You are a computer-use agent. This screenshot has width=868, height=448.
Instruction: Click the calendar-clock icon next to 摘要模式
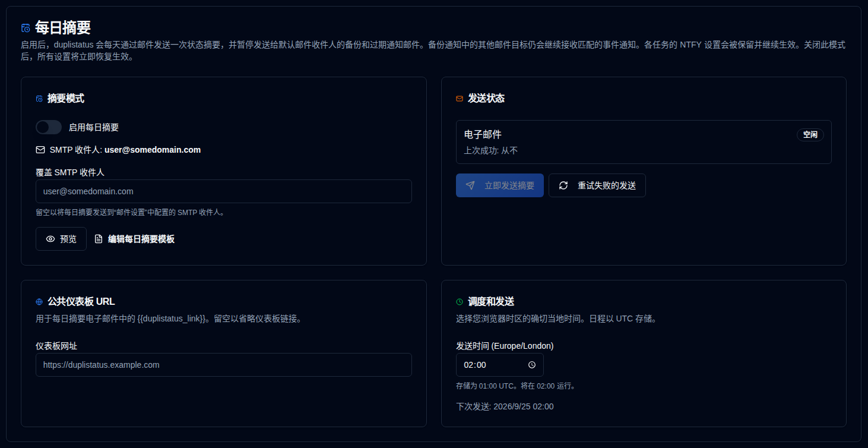pos(39,99)
